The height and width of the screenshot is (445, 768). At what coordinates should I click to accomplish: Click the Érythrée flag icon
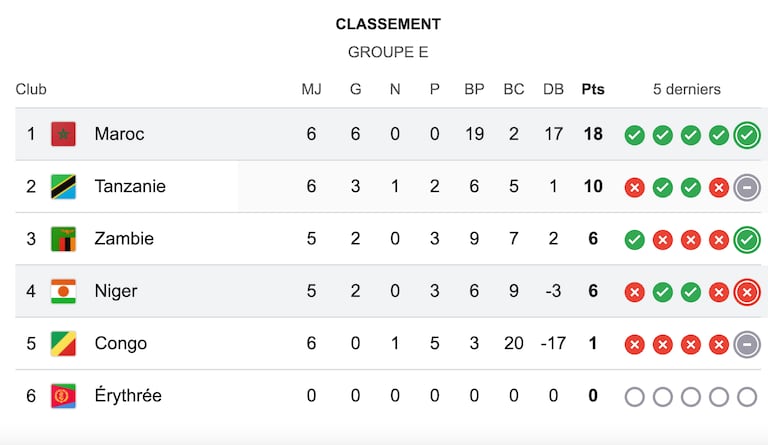[x=63, y=396]
